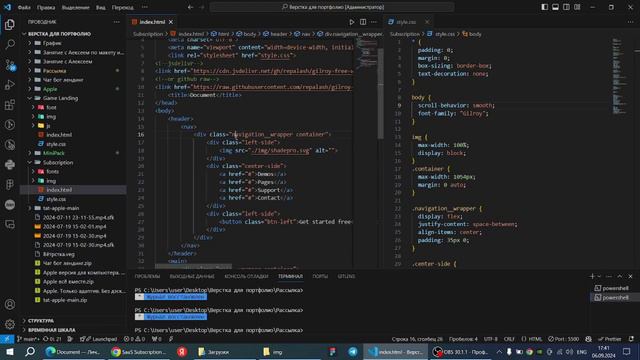Open more actions for style.css editor group
The image size is (640, 360).
[x=631, y=22]
